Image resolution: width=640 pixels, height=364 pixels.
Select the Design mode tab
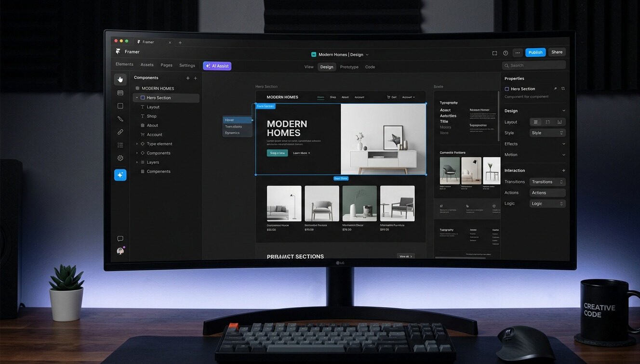[x=327, y=67]
